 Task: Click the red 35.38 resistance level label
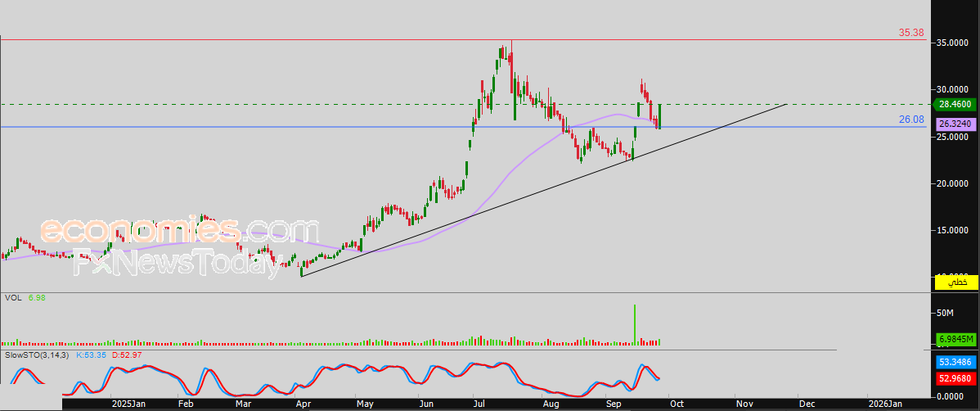[x=911, y=33]
